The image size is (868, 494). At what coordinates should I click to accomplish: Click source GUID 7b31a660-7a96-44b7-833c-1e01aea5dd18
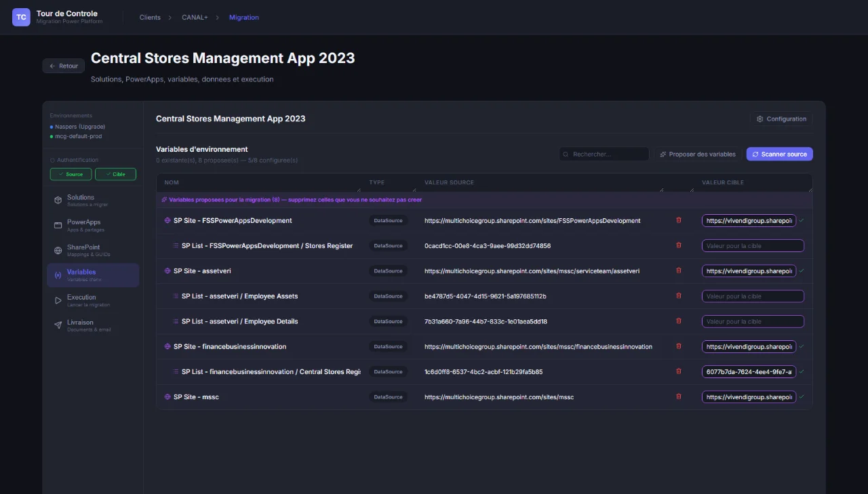[x=486, y=321]
